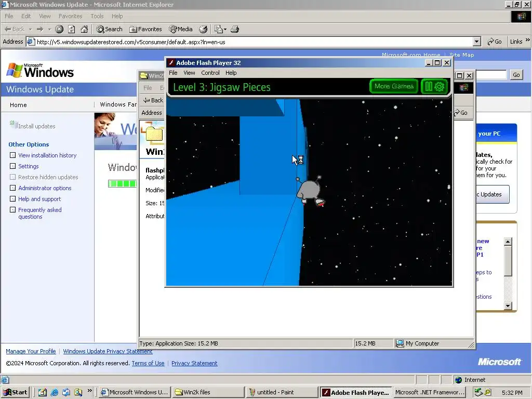Click scroll down arrow in right panel
532x399 pixels.
[x=508, y=305]
